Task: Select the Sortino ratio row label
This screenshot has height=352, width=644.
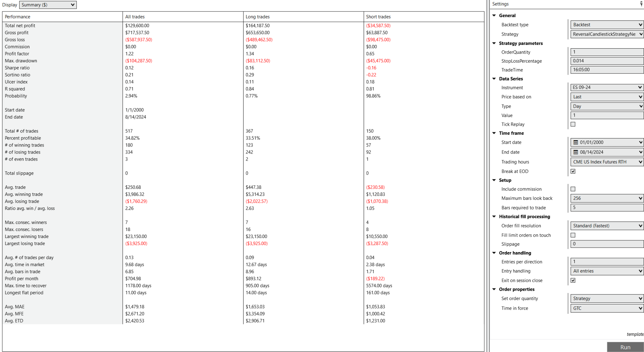Action: [x=17, y=75]
